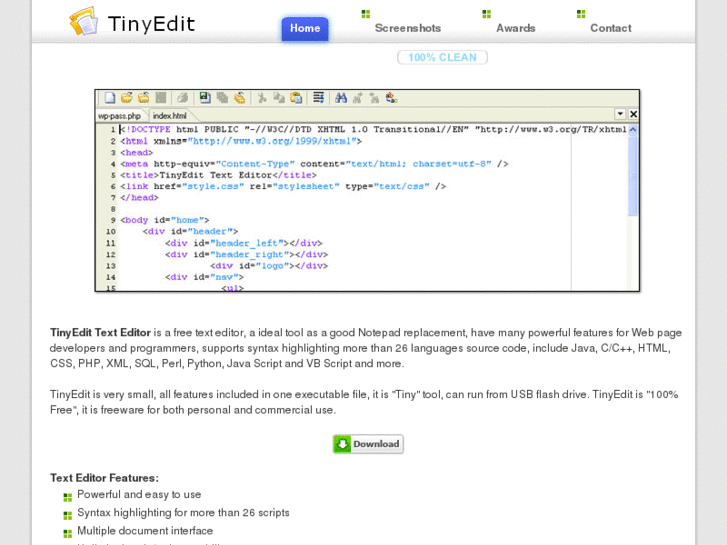Click the Find Next icon
Viewport: 727px width, 545px height.
click(357, 98)
